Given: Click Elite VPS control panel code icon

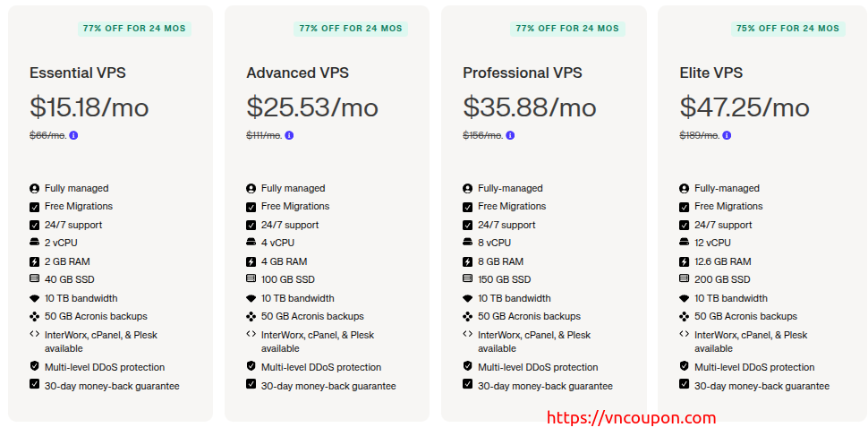Looking at the screenshot, I should [685, 334].
